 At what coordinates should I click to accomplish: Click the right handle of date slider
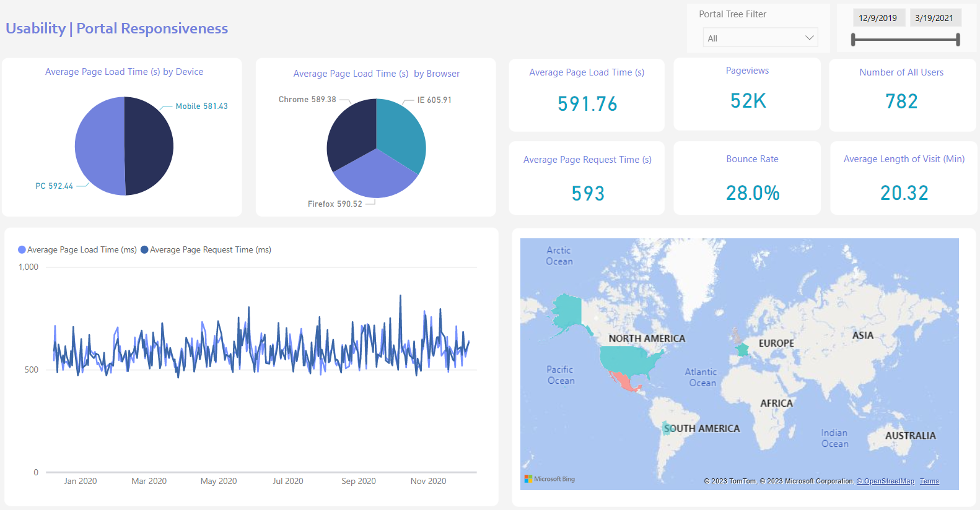click(958, 40)
